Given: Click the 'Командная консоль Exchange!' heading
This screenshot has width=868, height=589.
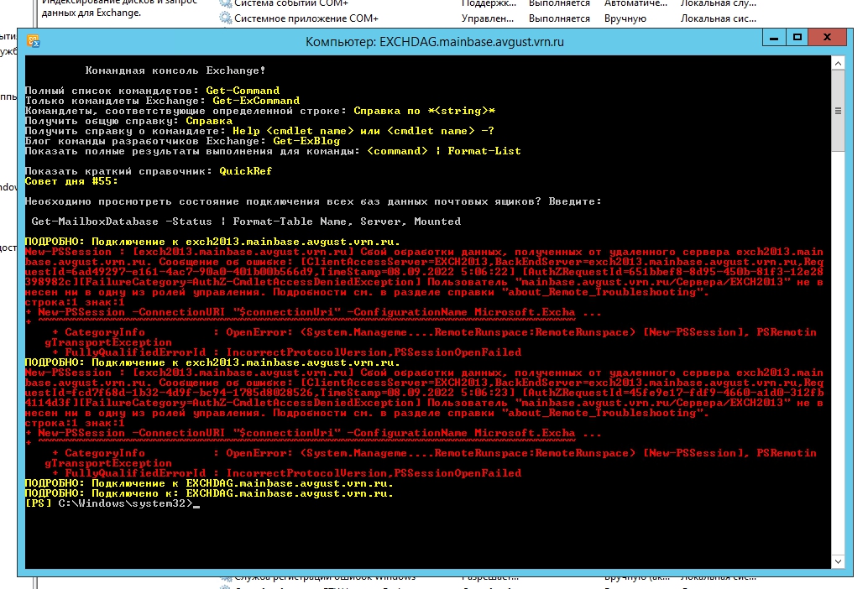Looking at the screenshot, I should (x=175, y=70).
